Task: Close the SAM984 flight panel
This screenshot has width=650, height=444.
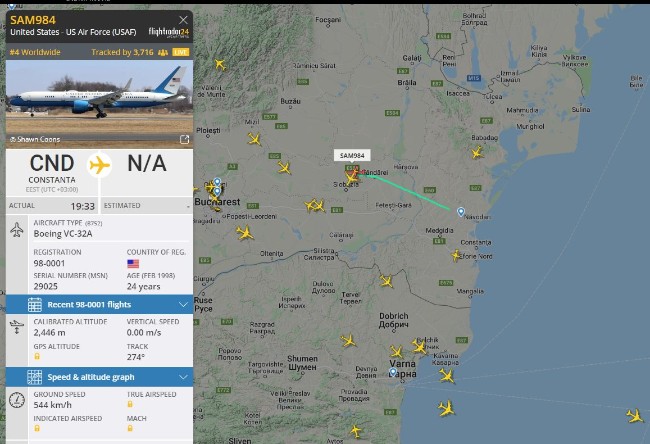Action: (183, 19)
